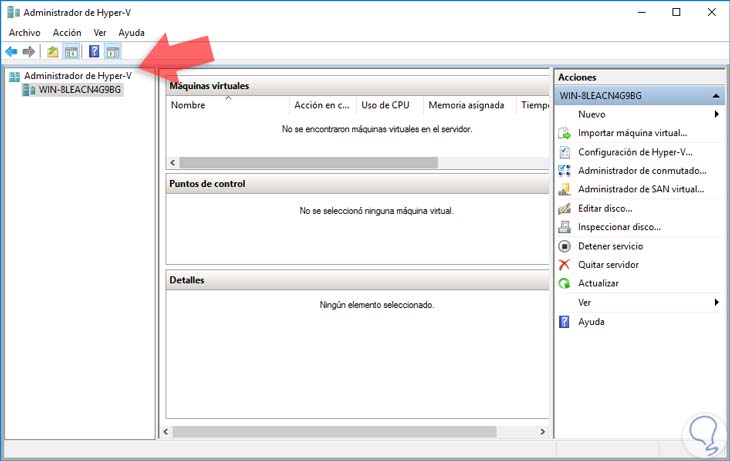Open the Help toolbar icon
This screenshot has height=461, width=730.
[94, 51]
